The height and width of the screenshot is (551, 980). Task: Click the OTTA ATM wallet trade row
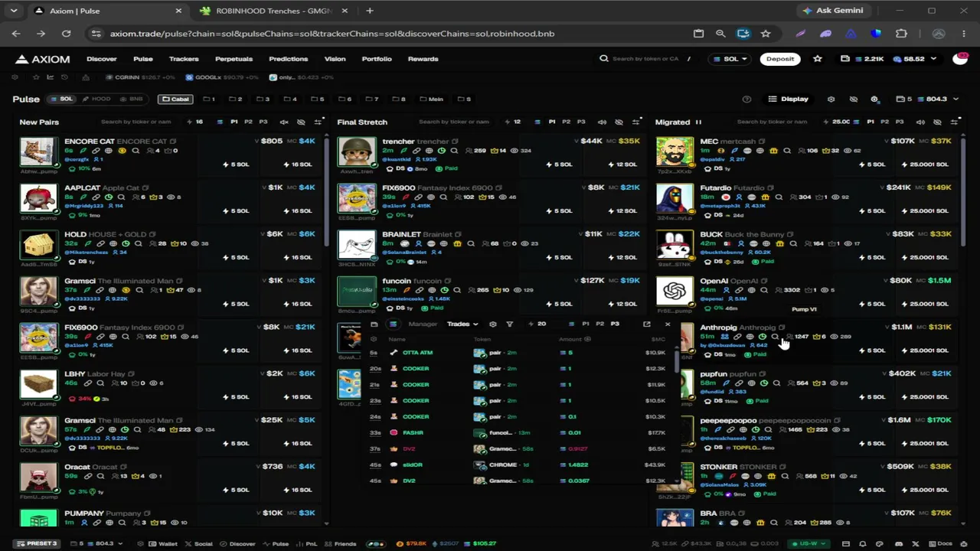518,353
